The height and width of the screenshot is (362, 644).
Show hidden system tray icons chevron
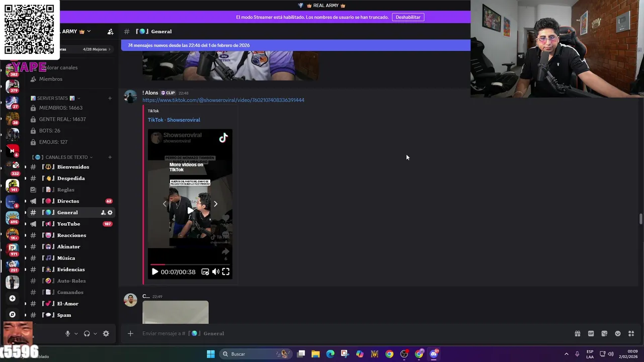(566, 354)
